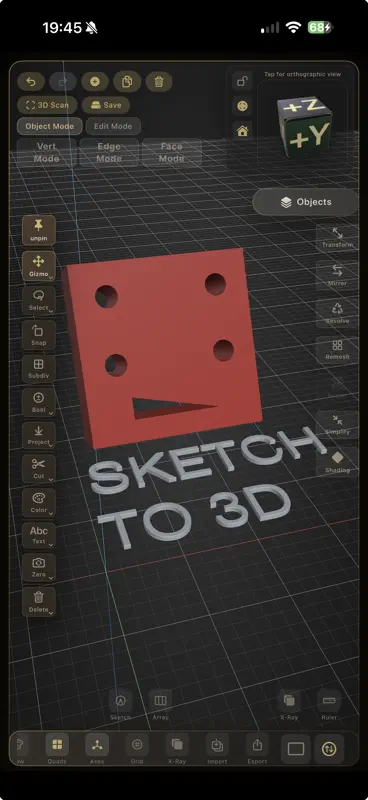This screenshot has height=800, width=368.
Task: Tap the undo arrow button
Action: pos(31,82)
